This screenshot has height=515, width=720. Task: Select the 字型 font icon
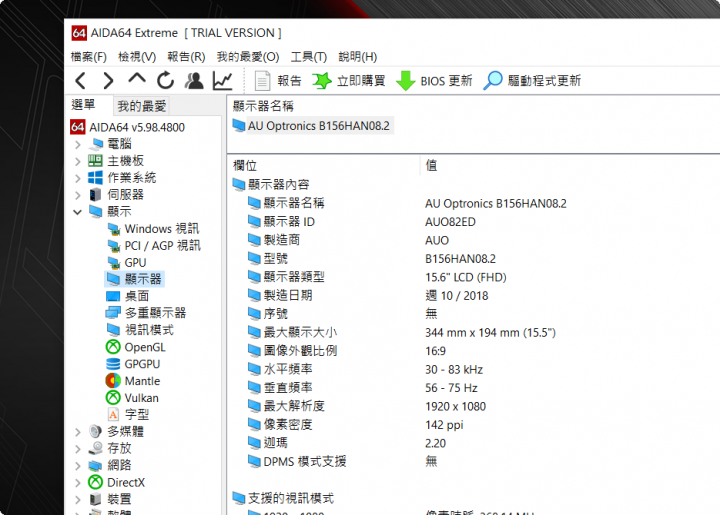[x=113, y=414]
